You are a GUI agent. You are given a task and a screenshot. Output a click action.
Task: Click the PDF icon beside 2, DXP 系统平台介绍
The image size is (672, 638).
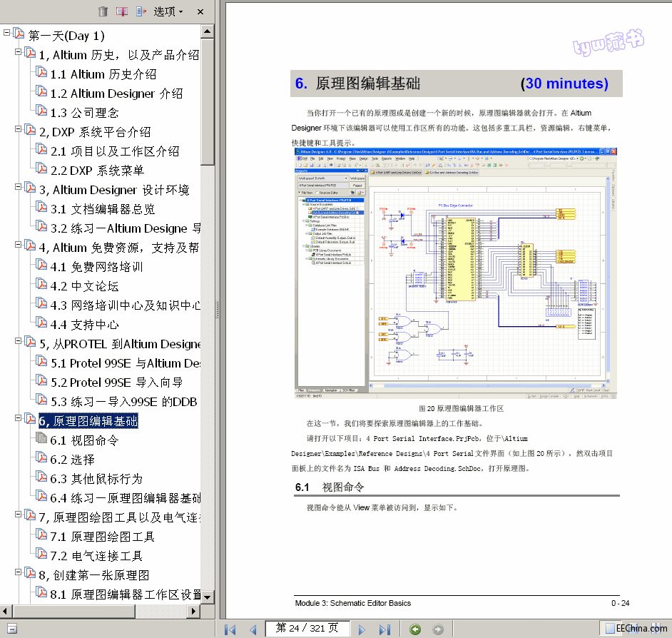click(x=30, y=129)
